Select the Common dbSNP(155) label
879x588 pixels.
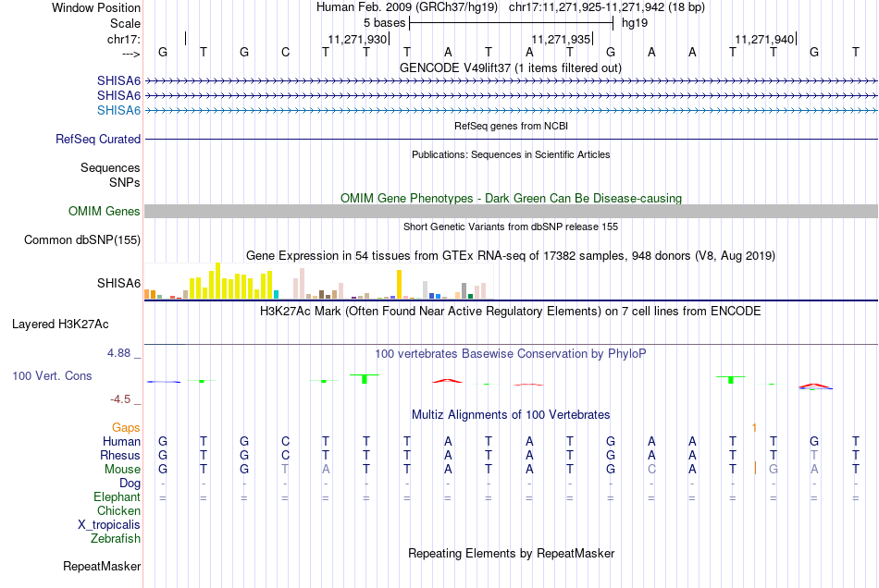(x=81, y=239)
